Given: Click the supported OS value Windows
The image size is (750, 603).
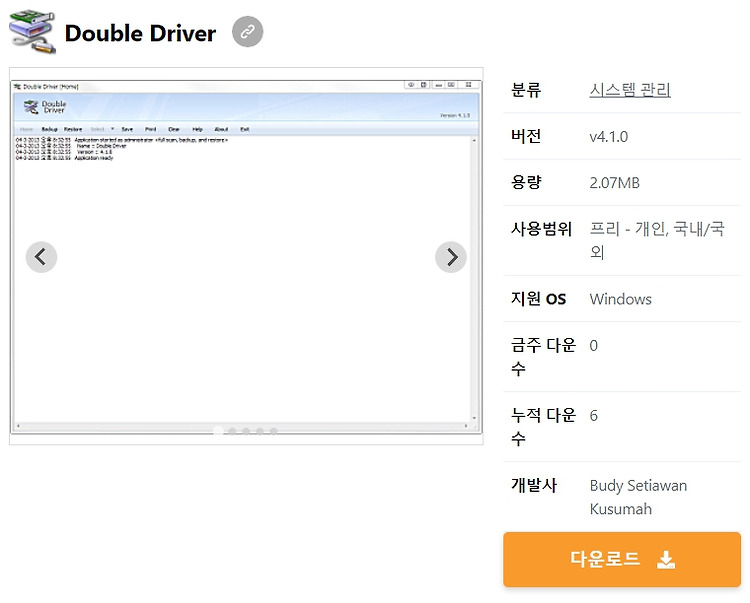Looking at the screenshot, I should coord(620,299).
